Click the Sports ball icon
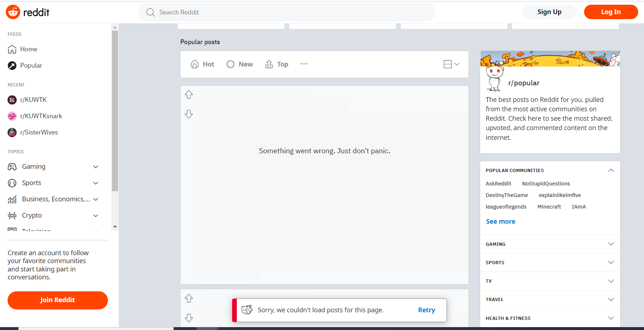This screenshot has height=330, width=644. [x=12, y=183]
